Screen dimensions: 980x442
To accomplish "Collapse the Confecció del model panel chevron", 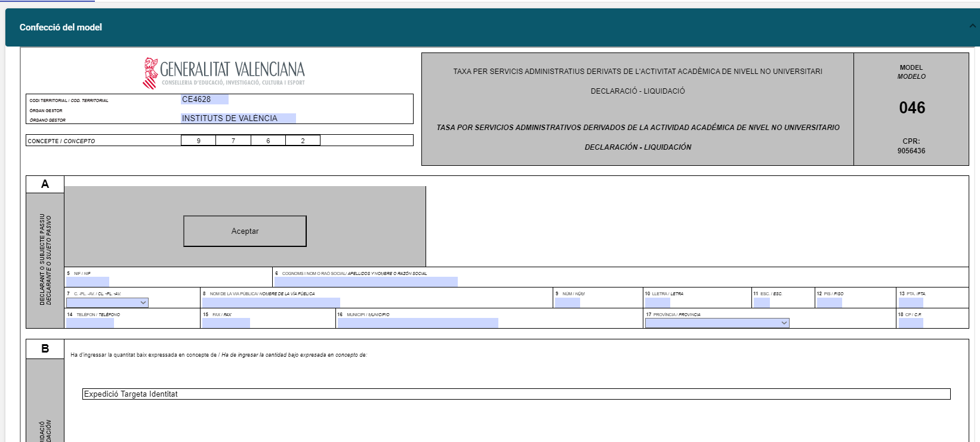I will (973, 26).
